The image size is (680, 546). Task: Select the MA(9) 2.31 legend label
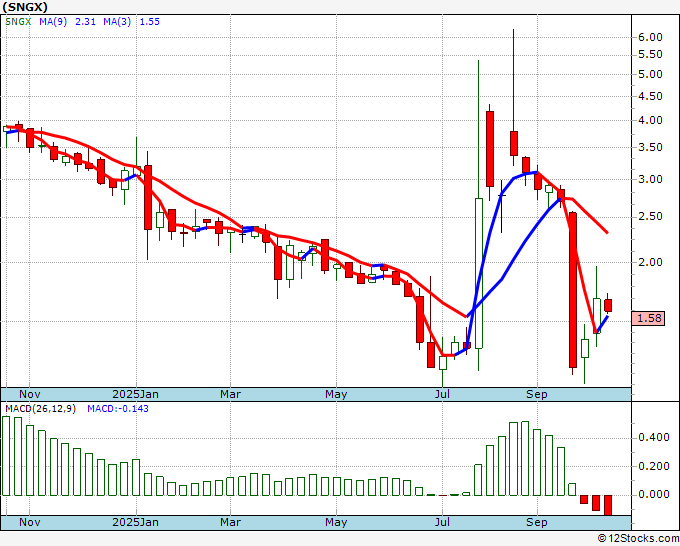pyautogui.click(x=60, y=21)
